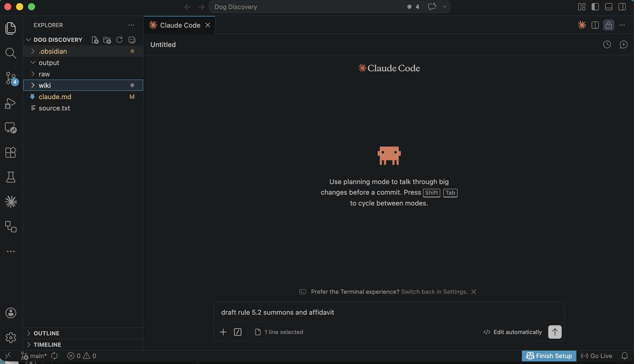Screen dimensions: 634x364
Task: Toggle the secondary side bar
Action: [x=622, y=7]
